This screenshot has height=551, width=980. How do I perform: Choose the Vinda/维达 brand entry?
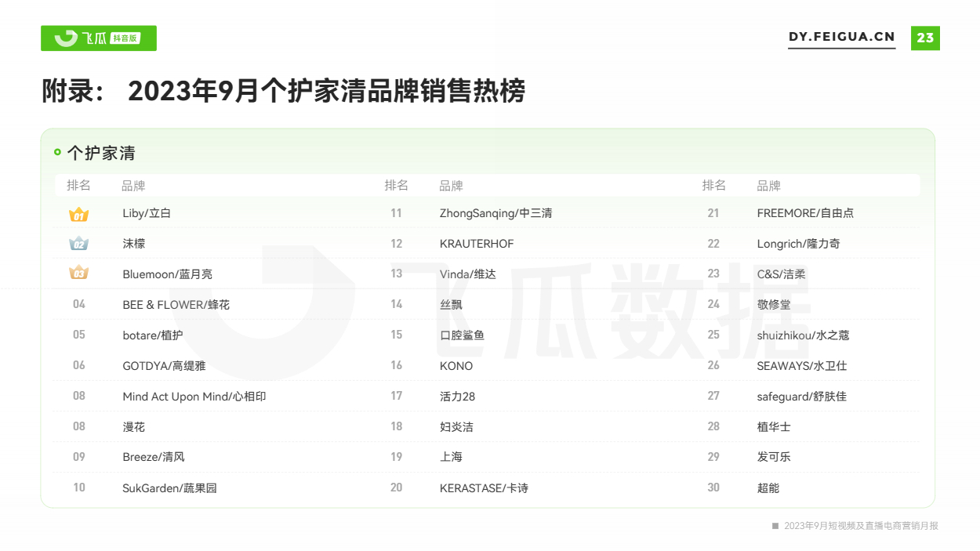coord(467,274)
